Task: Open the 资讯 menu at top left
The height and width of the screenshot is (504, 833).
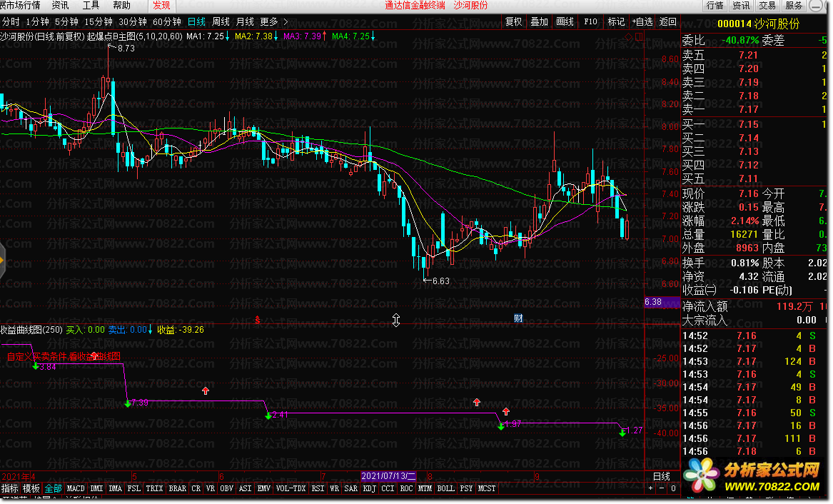Action: coord(60,5)
